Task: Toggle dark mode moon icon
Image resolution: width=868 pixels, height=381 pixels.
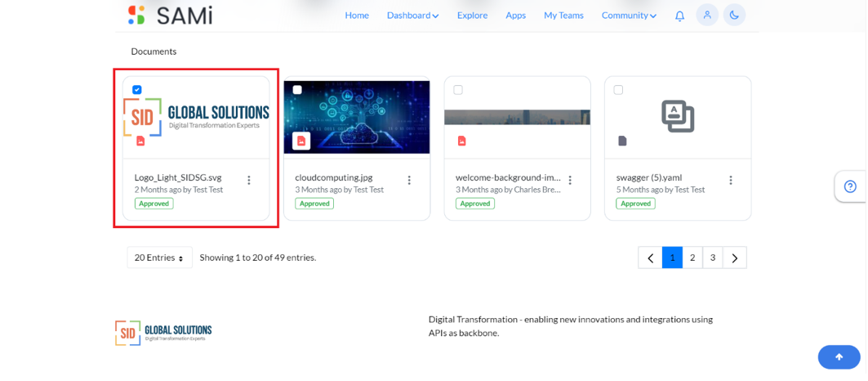Action: coord(734,15)
